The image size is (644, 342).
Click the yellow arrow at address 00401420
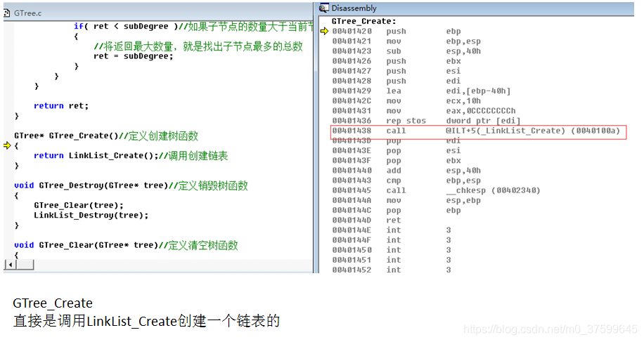pyautogui.click(x=325, y=31)
